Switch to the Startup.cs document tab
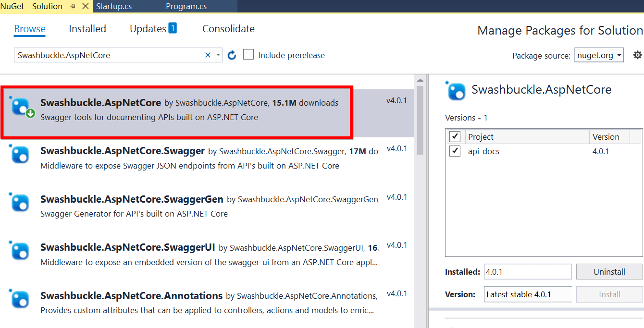644x328 pixels. tap(114, 7)
